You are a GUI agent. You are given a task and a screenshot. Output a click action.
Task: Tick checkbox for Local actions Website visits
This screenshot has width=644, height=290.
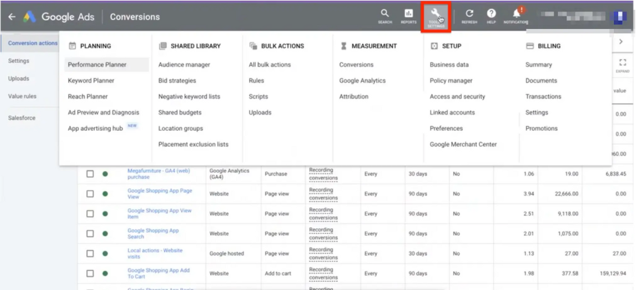(x=90, y=254)
